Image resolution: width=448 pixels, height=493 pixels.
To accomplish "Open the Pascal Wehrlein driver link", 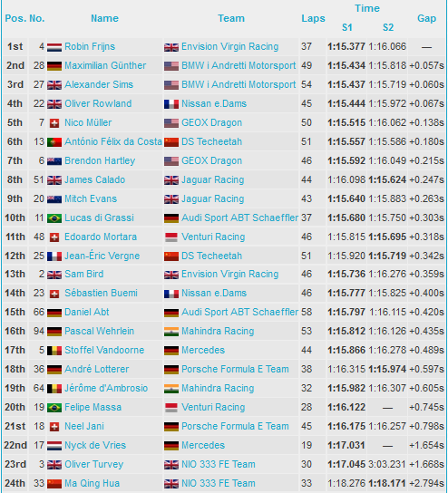I will pyautogui.click(x=99, y=331).
